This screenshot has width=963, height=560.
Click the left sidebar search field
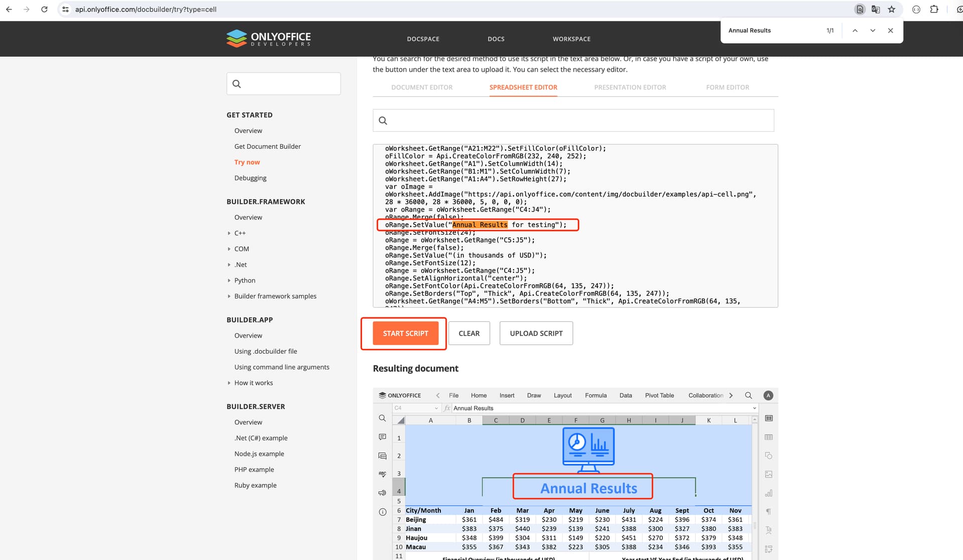click(x=283, y=84)
